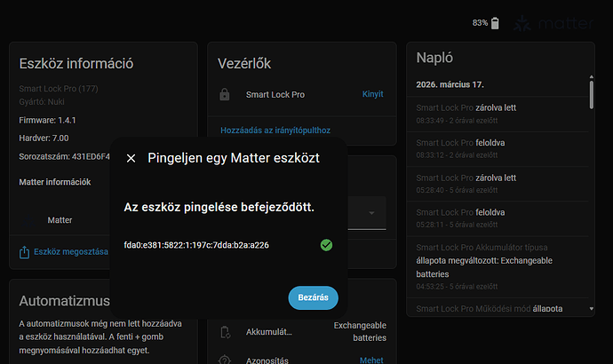Click the Akkumulátor battery type icon

225,332
